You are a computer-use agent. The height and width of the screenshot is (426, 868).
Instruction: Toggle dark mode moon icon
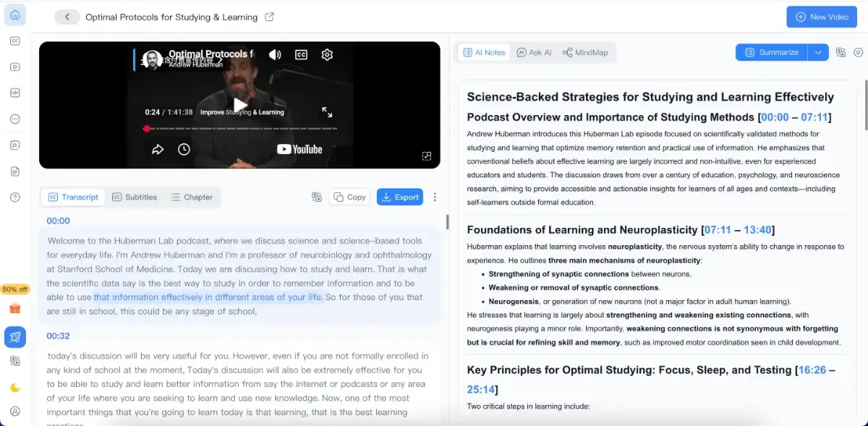15,388
